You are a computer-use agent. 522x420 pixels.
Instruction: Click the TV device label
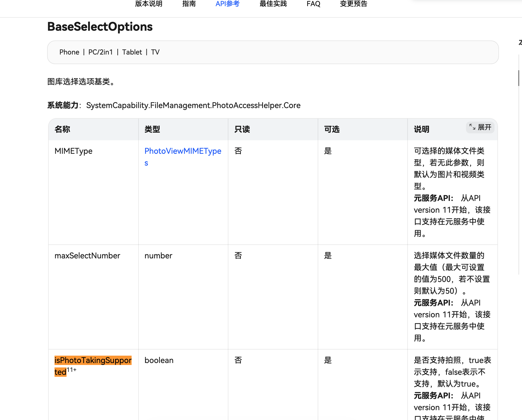pos(155,52)
